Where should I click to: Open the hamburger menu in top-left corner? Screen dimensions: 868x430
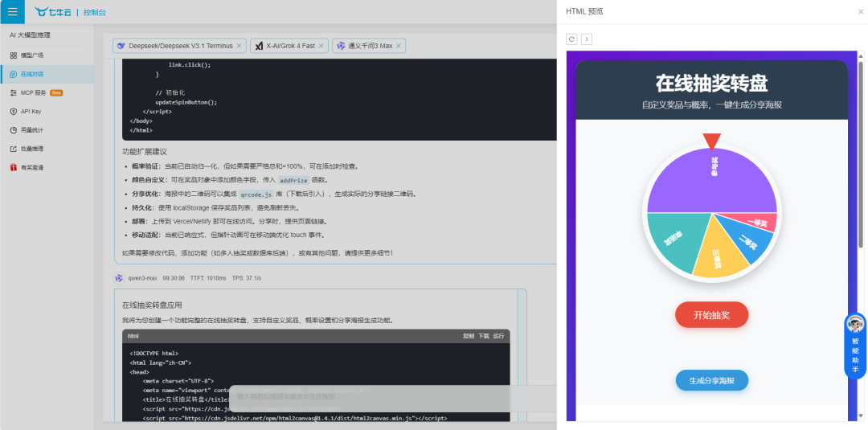coord(12,11)
